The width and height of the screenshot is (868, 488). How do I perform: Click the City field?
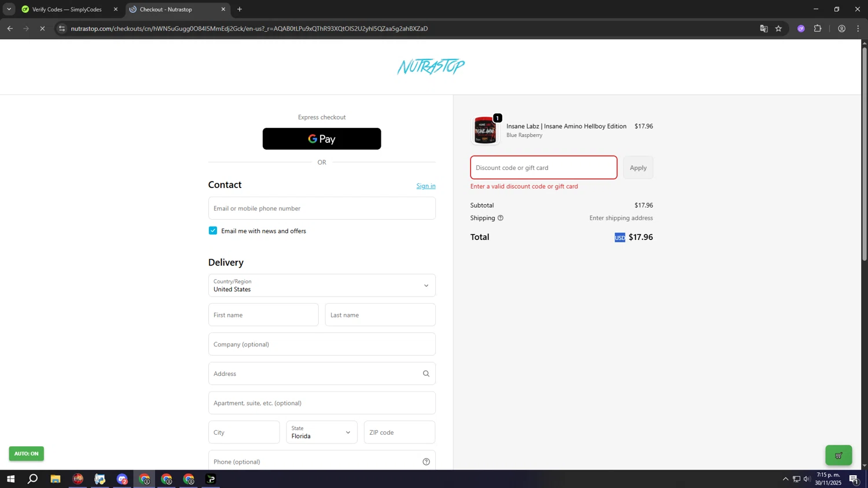[x=244, y=432]
